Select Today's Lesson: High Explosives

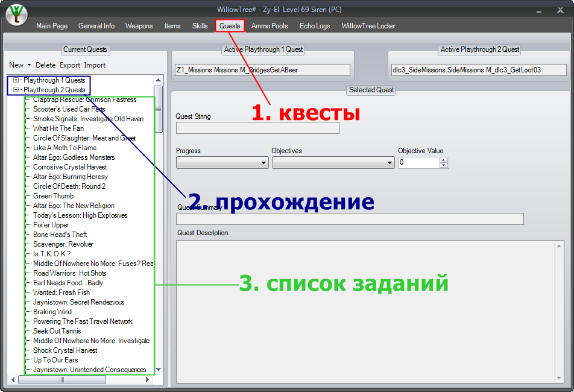80,215
